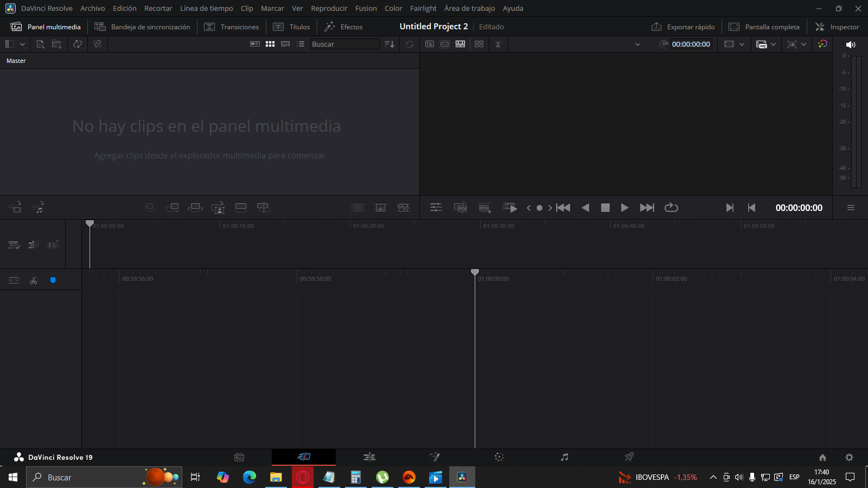Click the split clip scissors icon
The image size is (868, 488).
click(34, 280)
